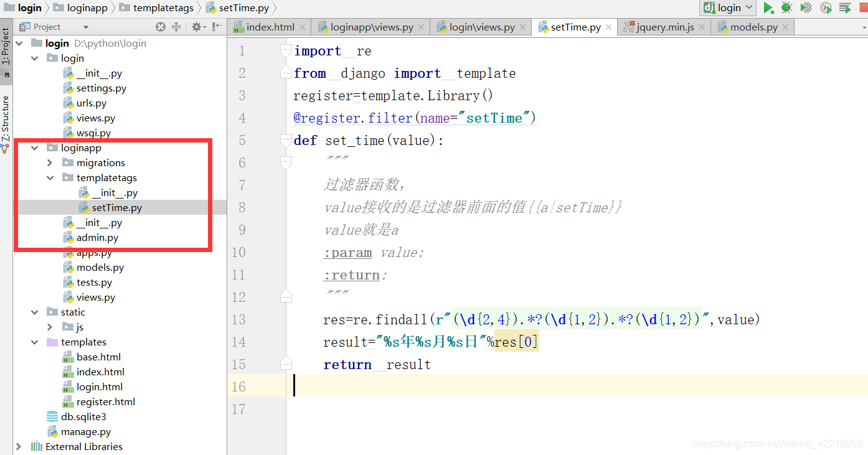Collapse all in Project panel
Screen dimensions: 868x455
(176, 27)
